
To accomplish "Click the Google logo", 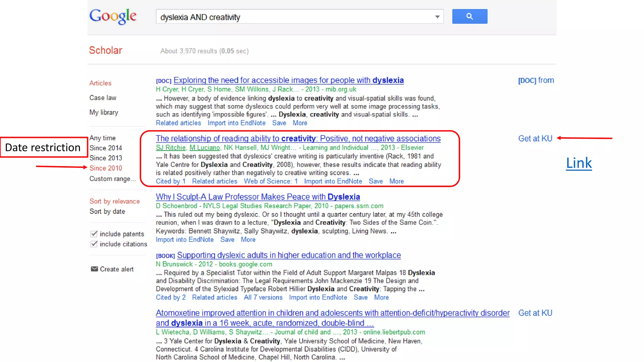I will (113, 16).
